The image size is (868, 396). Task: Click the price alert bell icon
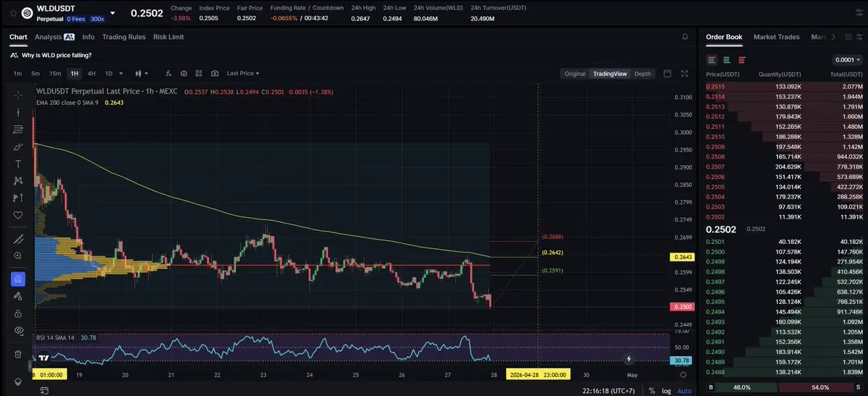(685, 36)
